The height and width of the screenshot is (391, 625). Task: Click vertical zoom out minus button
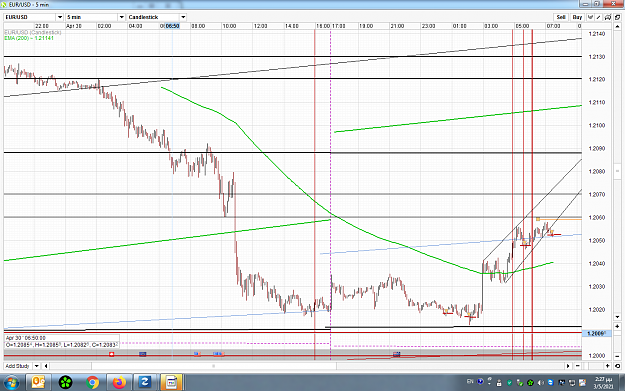(x=617, y=356)
